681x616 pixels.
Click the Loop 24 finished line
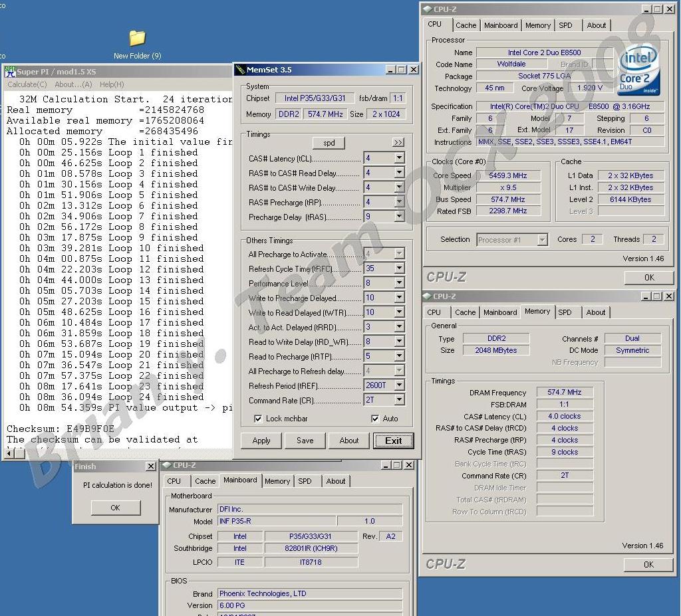pos(111,397)
